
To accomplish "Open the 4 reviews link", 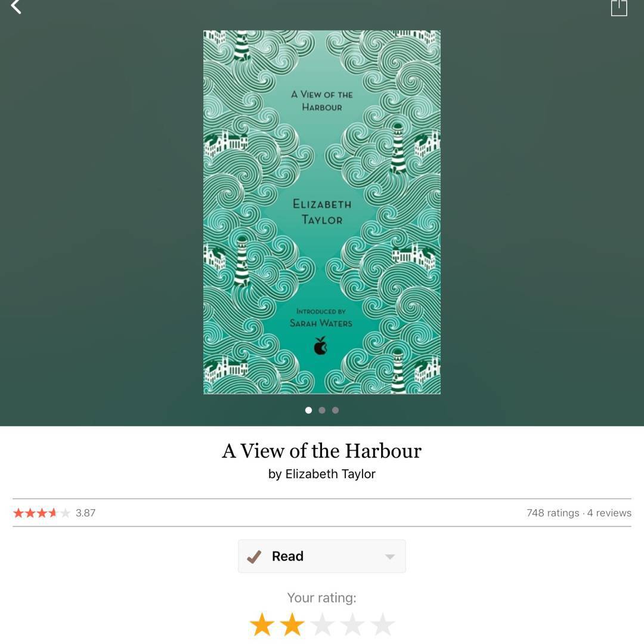I will [x=609, y=513].
